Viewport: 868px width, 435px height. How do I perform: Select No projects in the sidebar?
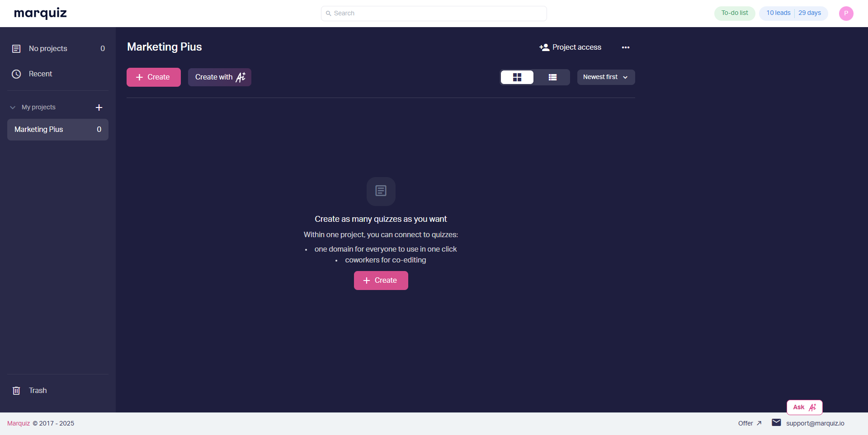(x=48, y=49)
